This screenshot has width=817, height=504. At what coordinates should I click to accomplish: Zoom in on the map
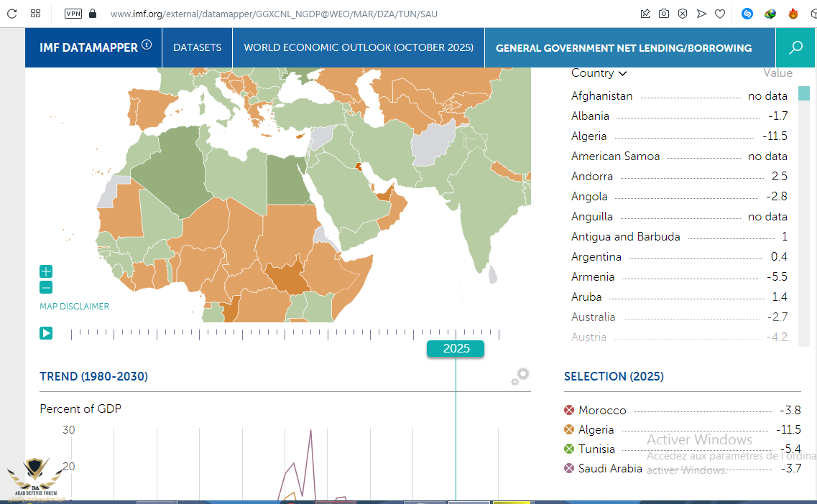[46, 271]
